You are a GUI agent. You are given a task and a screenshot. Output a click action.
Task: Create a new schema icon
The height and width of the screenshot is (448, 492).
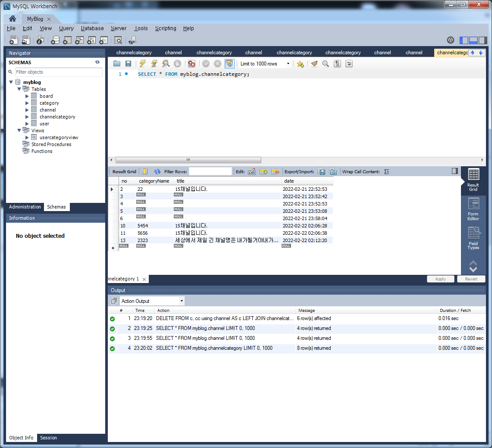55,40
